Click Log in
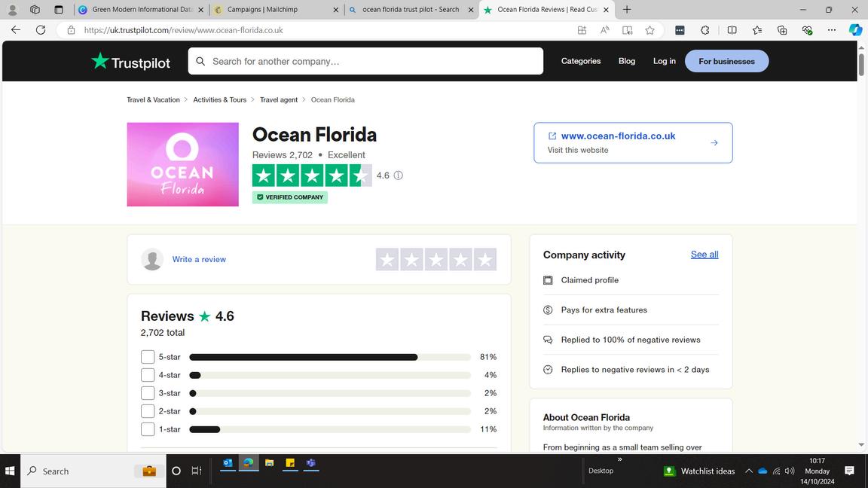868x488 pixels. 665,62
